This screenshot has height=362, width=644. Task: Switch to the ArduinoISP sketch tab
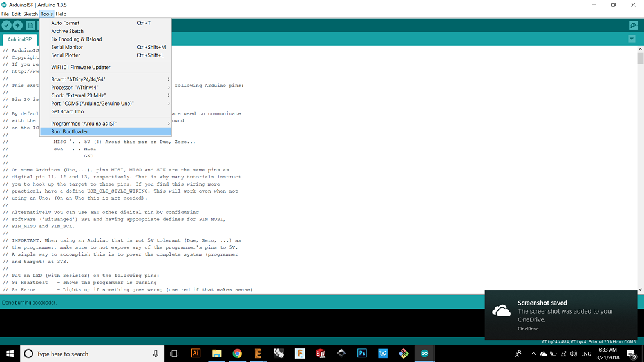coord(19,39)
